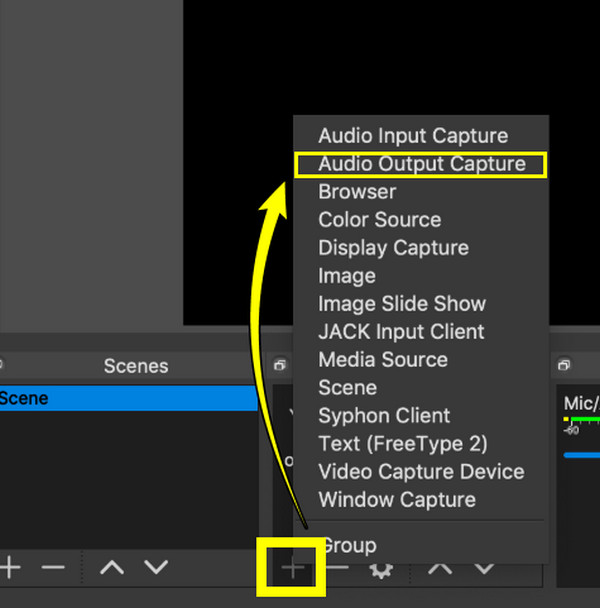Image resolution: width=600 pixels, height=608 pixels.
Task: Select Text (FreeType 2) source
Action: pos(421,444)
